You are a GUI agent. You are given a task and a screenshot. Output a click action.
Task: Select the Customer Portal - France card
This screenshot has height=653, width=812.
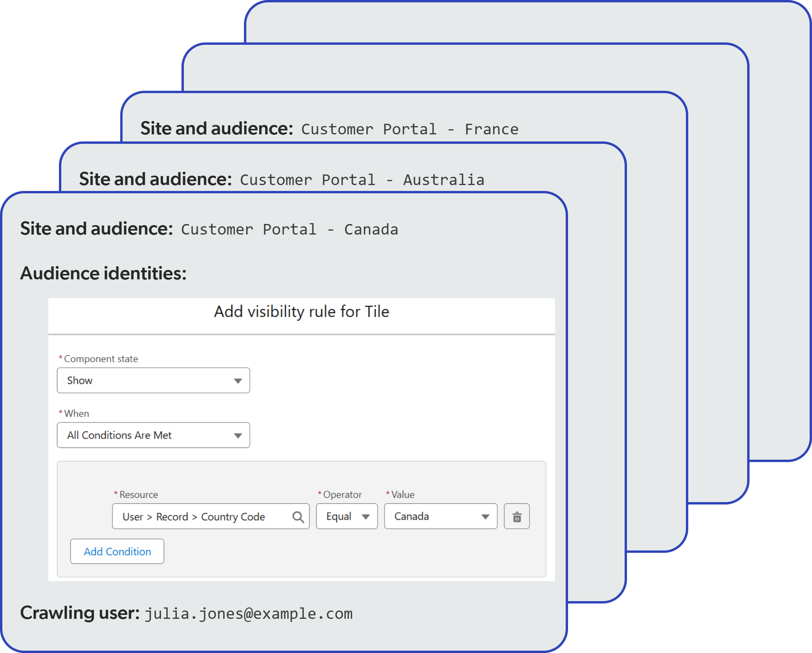[330, 129]
